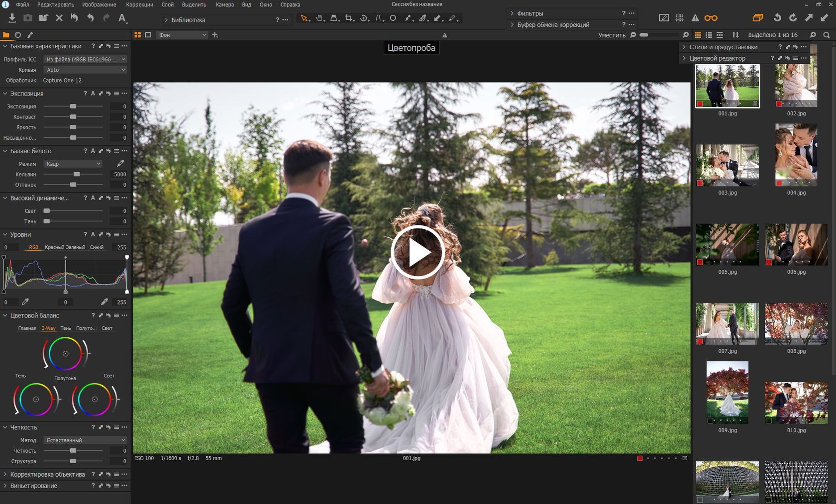The image size is (836, 504).
Task: Open the Камера menu
Action: point(225,4)
